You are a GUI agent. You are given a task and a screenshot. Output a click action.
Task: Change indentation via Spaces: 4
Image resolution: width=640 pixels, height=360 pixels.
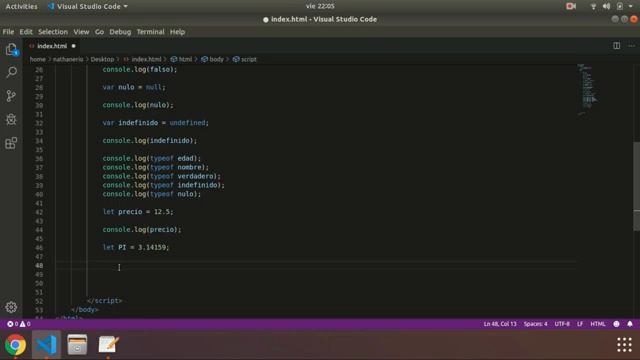click(x=536, y=324)
